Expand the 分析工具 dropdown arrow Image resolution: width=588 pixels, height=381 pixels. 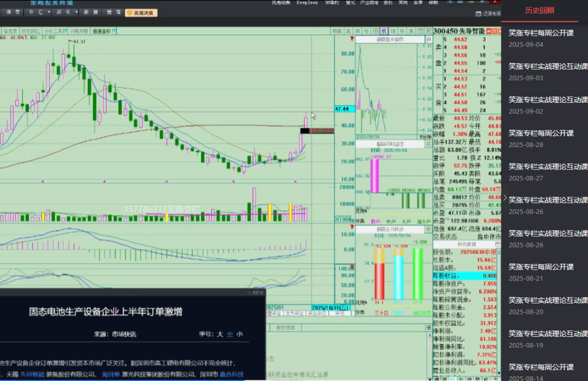[x=65, y=30]
